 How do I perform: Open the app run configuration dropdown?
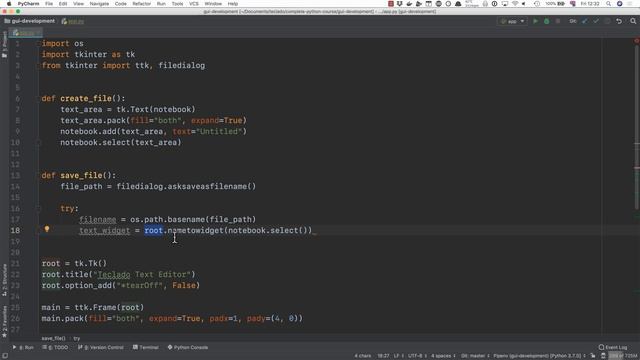pyautogui.click(x=513, y=21)
